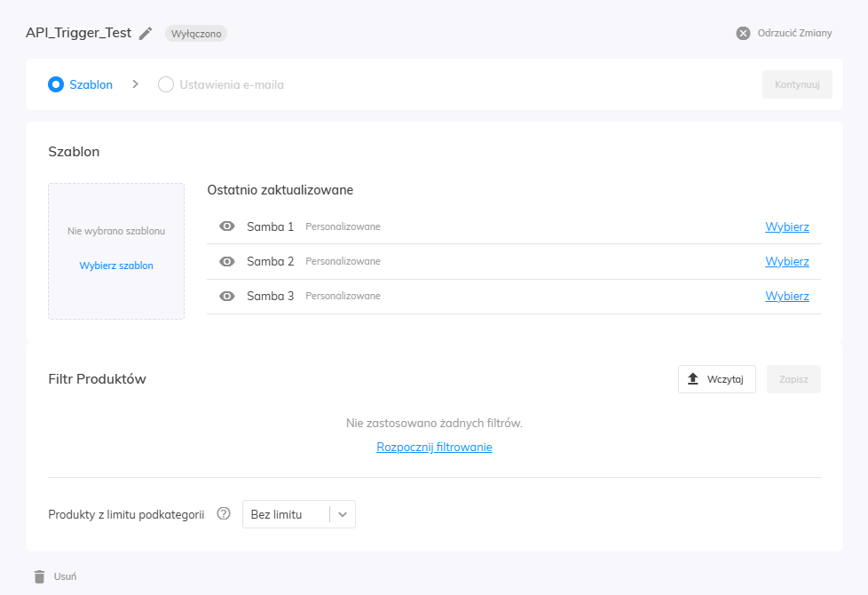Image resolution: width=868 pixels, height=595 pixels.
Task: Click the Samba 3 template name
Action: pyautogui.click(x=270, y=297)
